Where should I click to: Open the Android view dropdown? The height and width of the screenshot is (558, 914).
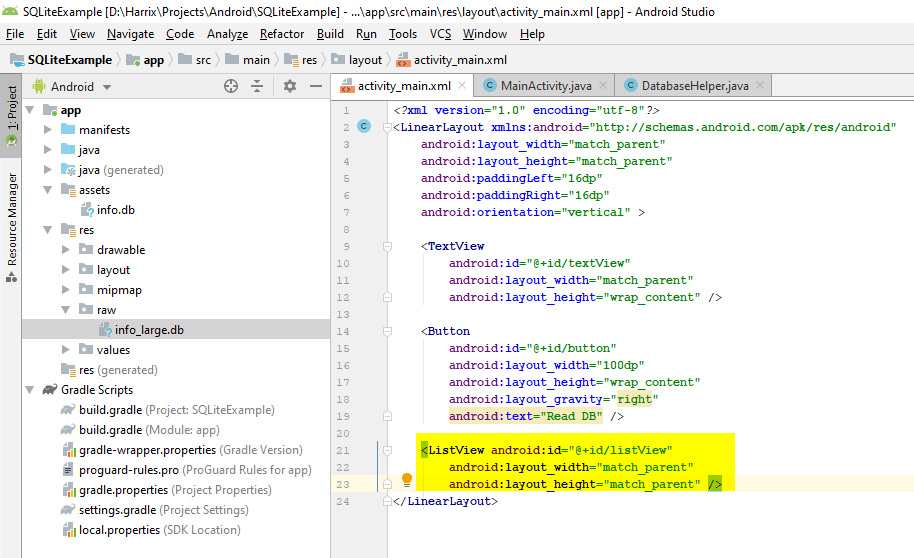(80, 87)
